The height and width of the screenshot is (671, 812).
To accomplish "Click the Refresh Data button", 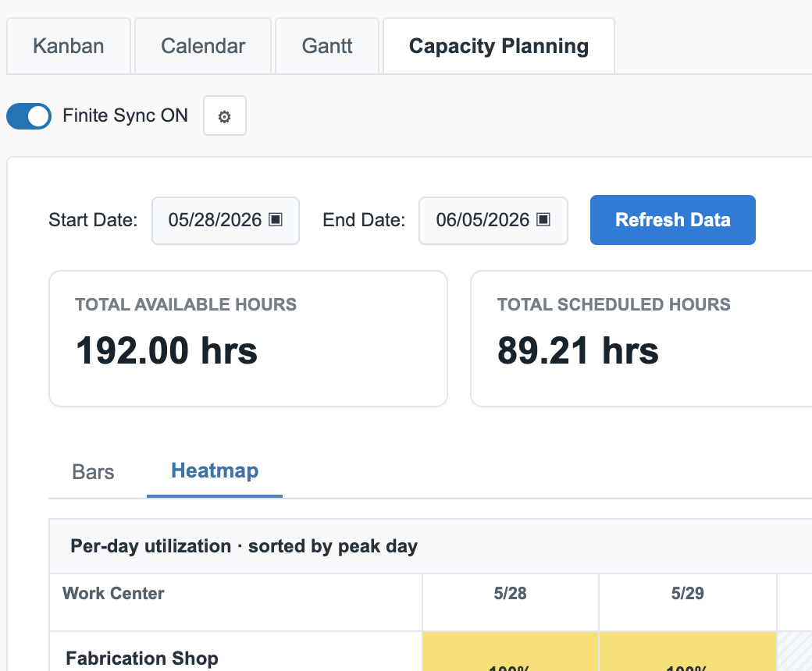I will coord(673,220).
